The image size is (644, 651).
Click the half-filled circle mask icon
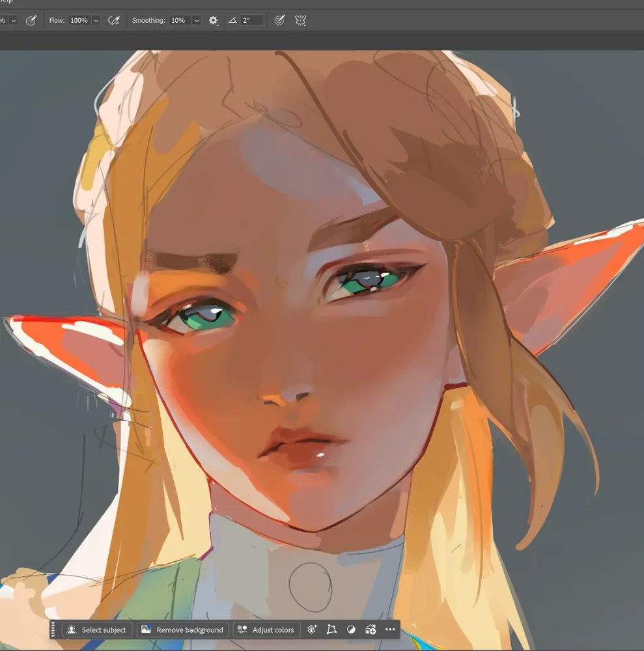click(351, 630)
